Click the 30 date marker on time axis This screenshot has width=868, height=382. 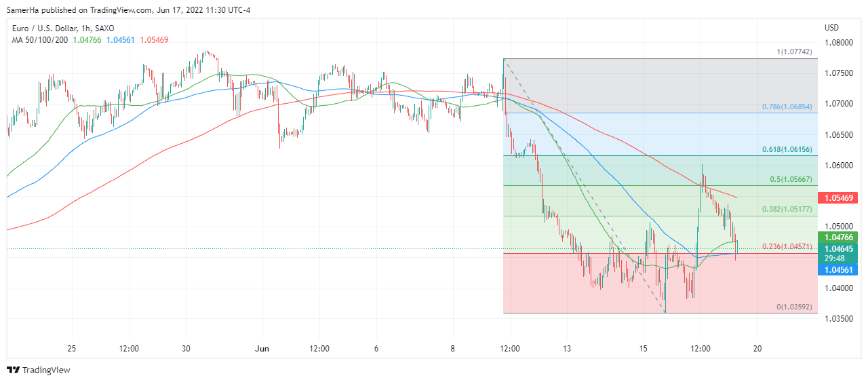click(x=186, y=349)
